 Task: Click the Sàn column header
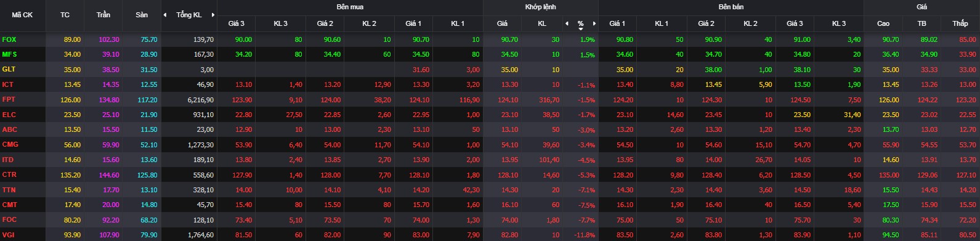[142, 15]
